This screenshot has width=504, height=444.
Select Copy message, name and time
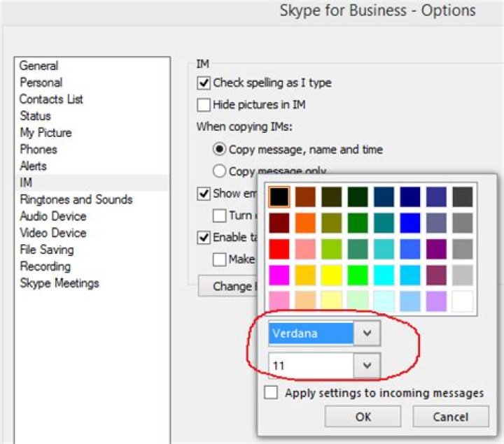coord(219,150)
